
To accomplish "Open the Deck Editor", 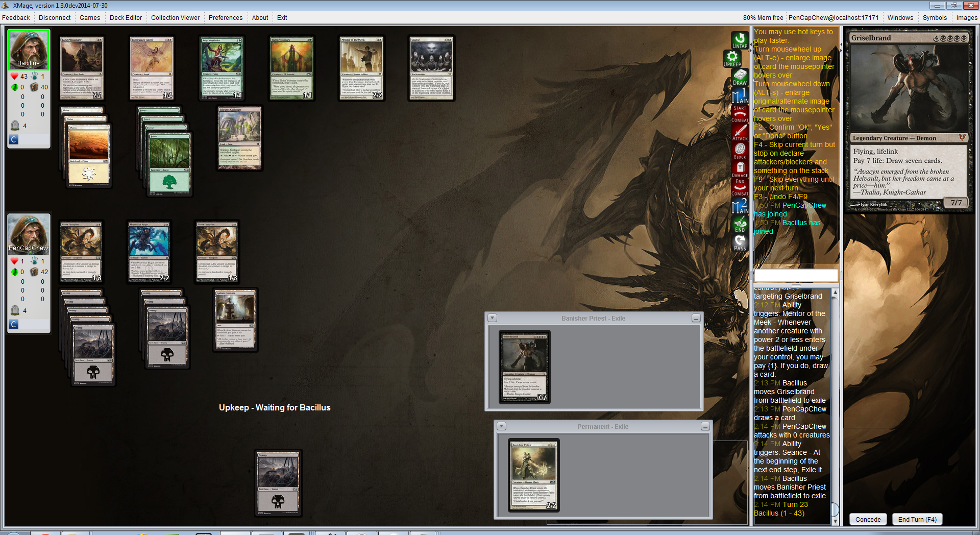I will point(126,17).
